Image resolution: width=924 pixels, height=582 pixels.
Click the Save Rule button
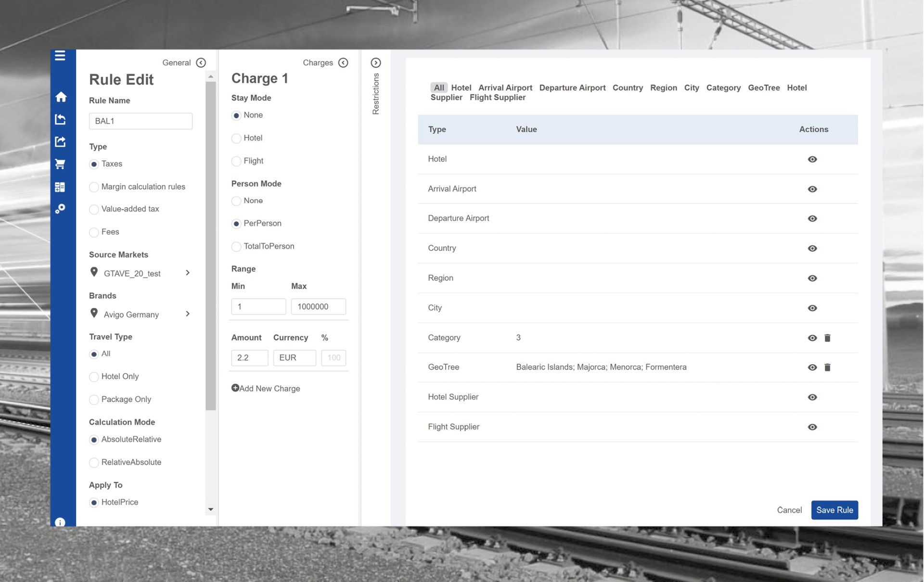click(834, 510)
